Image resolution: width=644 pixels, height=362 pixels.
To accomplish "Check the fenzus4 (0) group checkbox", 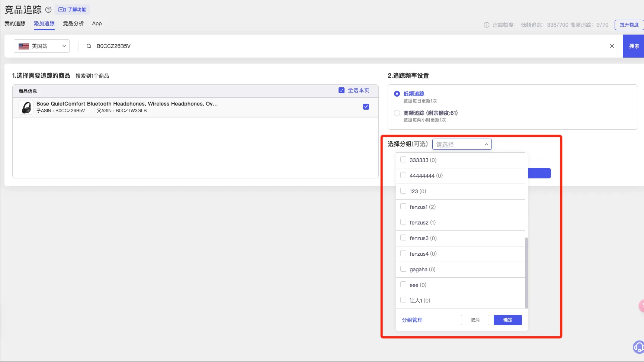I will click(x=403, y=253).
